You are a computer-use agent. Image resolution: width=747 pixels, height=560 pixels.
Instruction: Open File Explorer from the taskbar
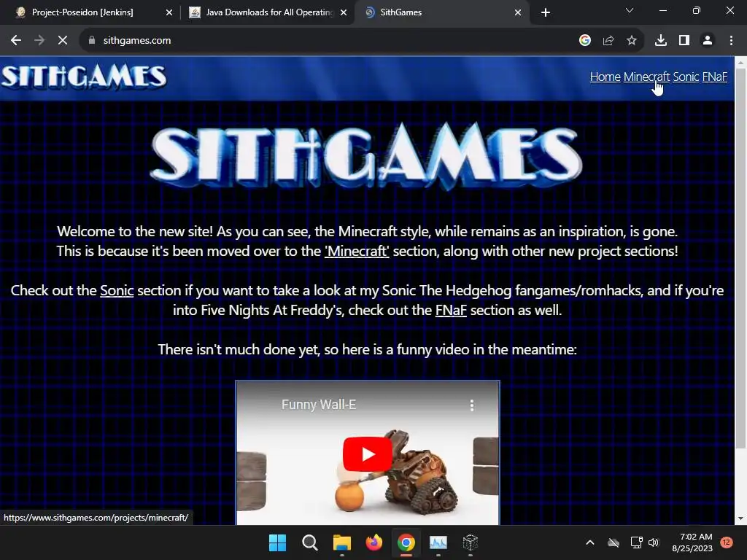(x=341, y=542)
